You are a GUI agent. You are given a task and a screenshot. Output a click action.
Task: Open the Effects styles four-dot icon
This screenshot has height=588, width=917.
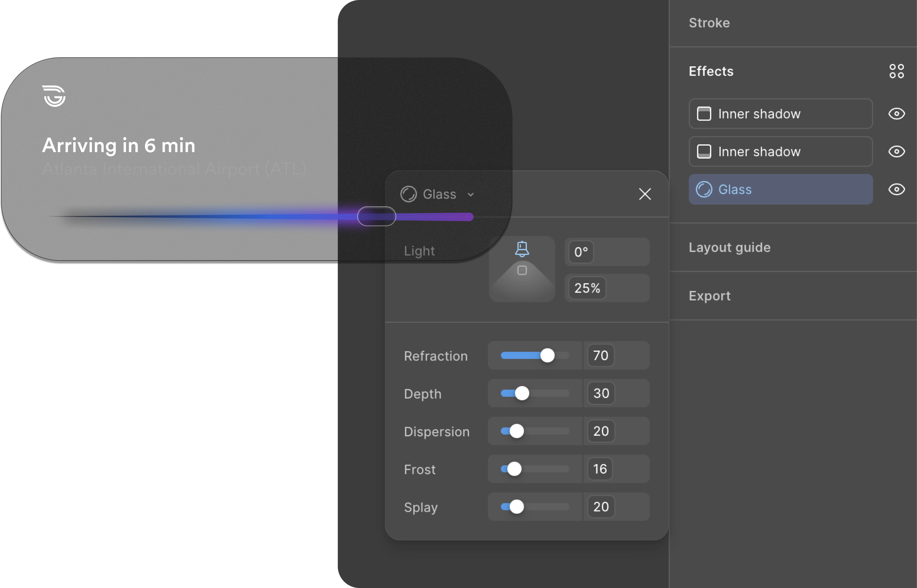pos(896,71)
